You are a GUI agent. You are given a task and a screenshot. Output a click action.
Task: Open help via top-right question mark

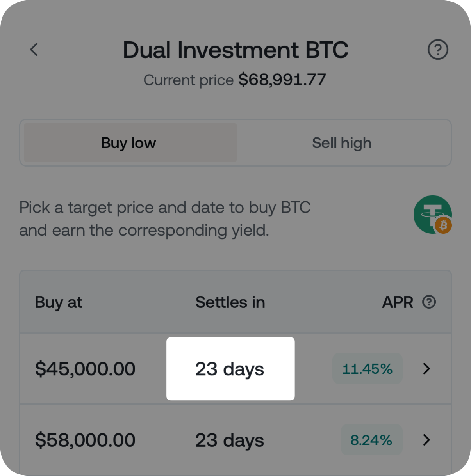(x=438, y=50)
